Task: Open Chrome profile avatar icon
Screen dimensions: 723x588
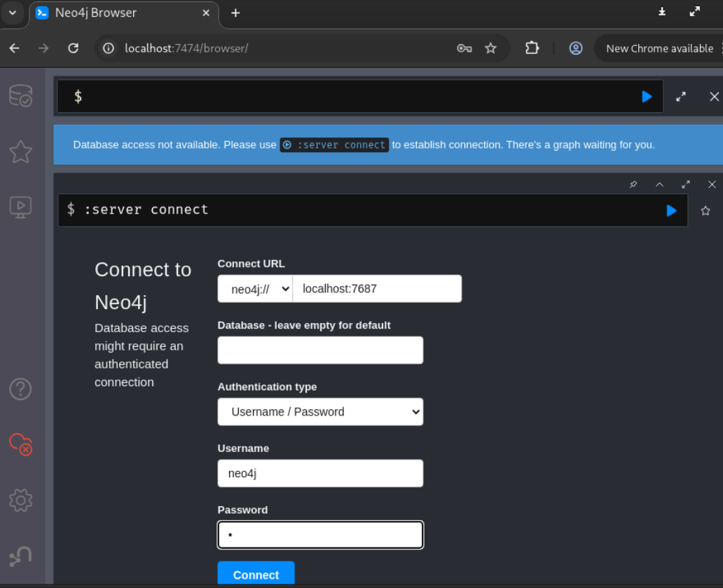Action: point(576,48)
